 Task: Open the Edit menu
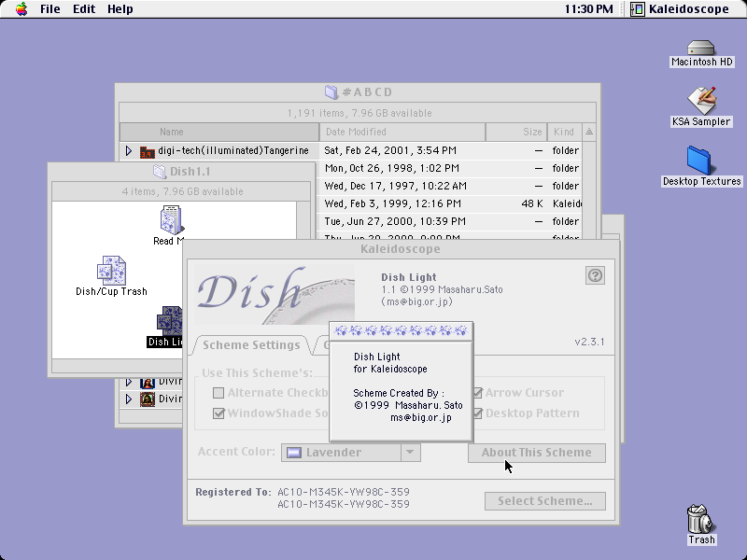84,9
